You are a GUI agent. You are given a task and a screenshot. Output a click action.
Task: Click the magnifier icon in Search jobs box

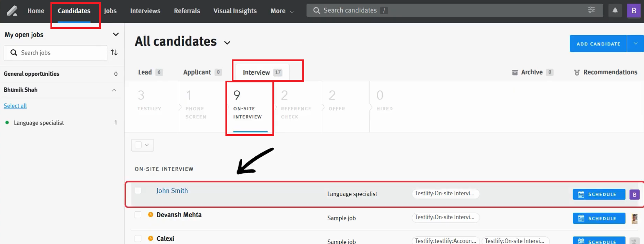point(14,52)
